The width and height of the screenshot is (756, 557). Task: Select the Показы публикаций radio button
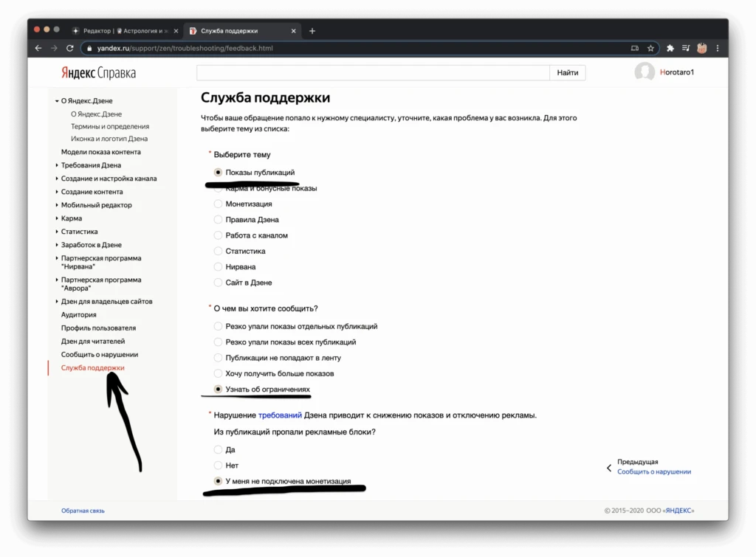tap(218, 173)
